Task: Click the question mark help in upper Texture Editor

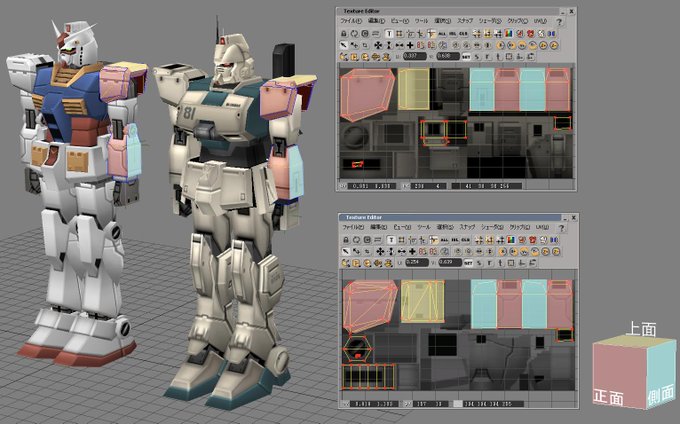Action: 559,22
